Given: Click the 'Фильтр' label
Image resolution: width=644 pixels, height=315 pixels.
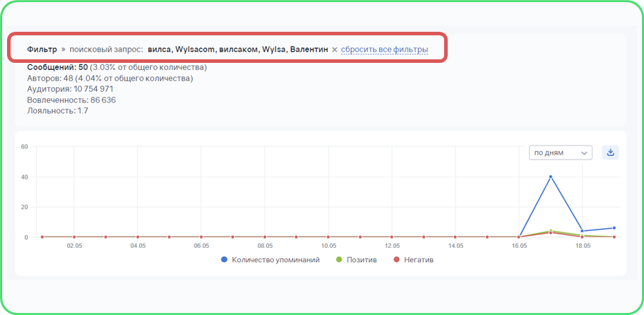Looking at the screenshot, I should [x=42, y=49].
